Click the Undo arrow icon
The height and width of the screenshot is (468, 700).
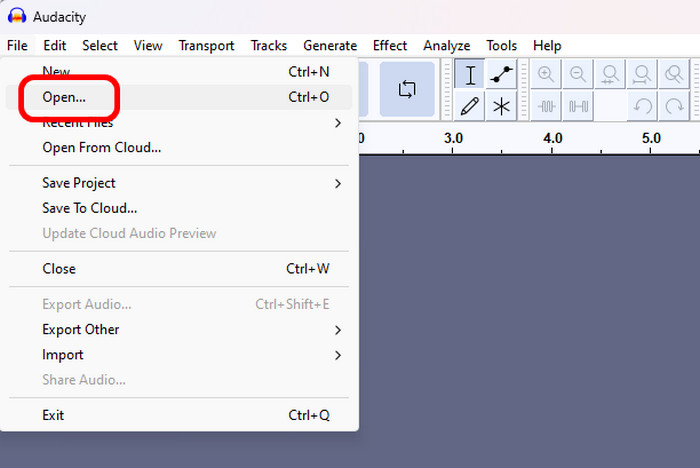[642, 106]
